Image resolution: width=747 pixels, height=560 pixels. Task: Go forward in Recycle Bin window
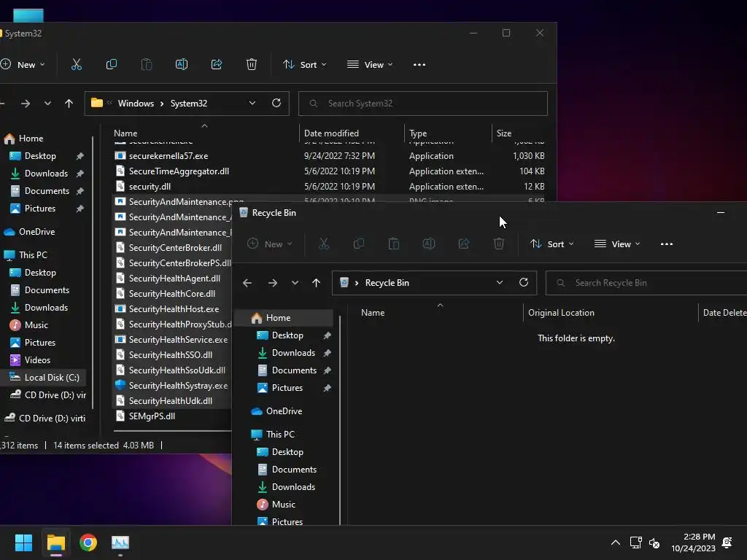[x=273, y=283]
